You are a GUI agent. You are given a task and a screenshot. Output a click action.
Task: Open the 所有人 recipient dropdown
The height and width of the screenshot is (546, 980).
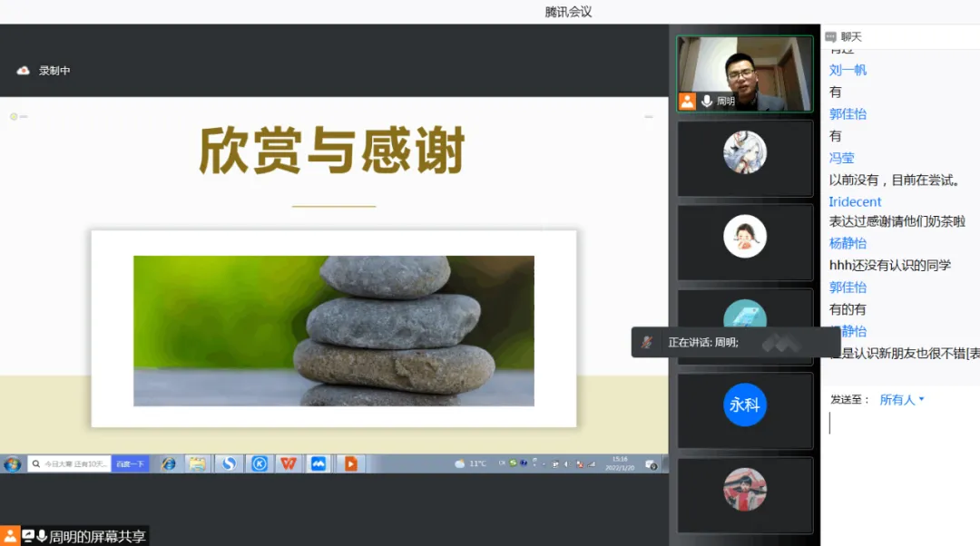click(900, 399)
